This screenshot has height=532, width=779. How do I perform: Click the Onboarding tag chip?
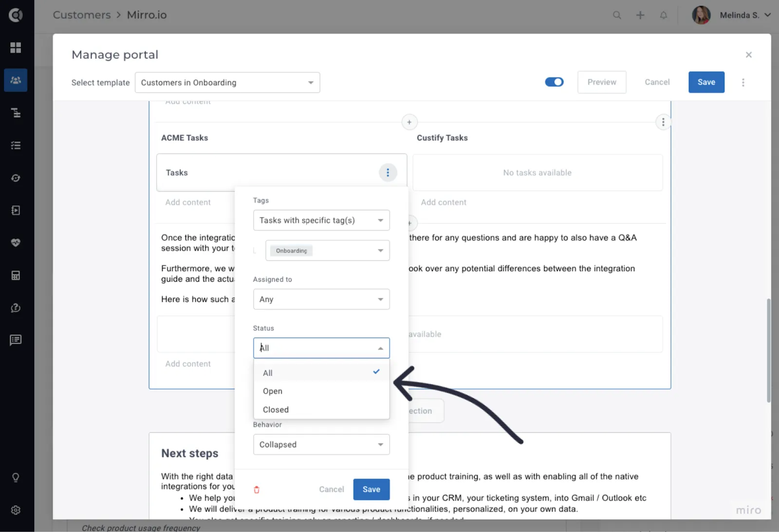pos(291,251)
